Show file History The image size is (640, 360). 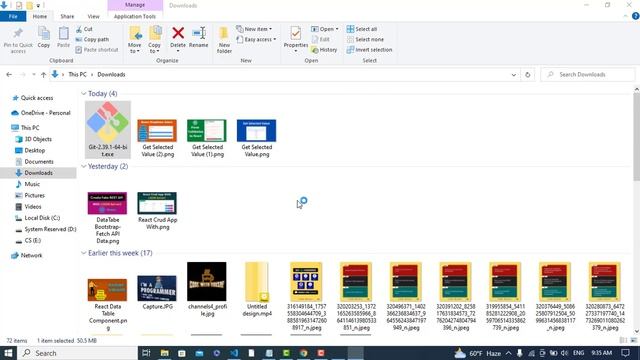point(324,49)
